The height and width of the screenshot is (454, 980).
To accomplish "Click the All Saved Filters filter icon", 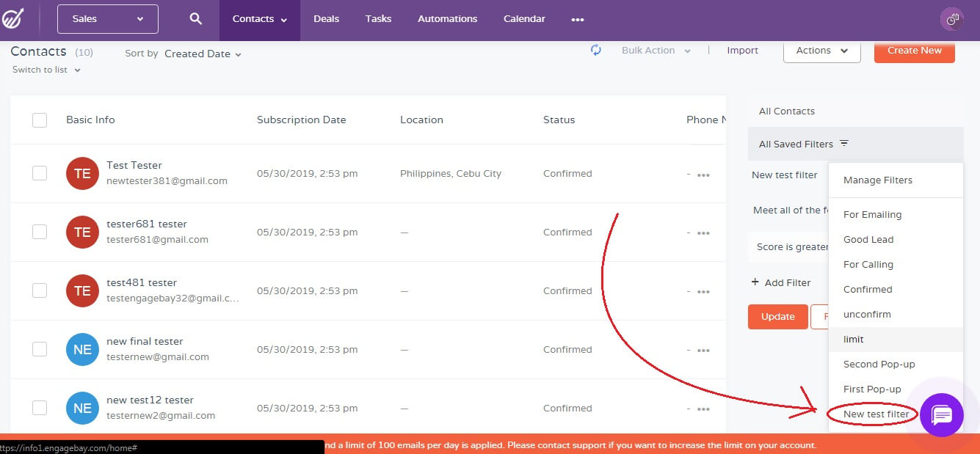I will 844,144.
